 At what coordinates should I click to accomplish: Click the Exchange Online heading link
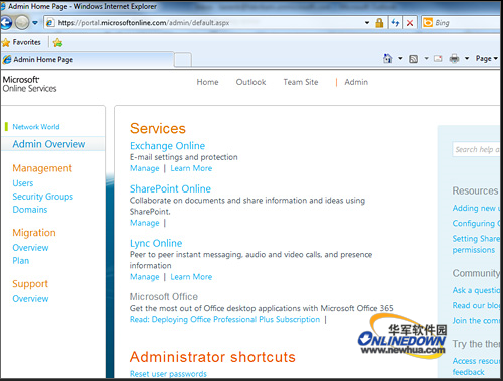pyautogui.click(x=167, y=146)
